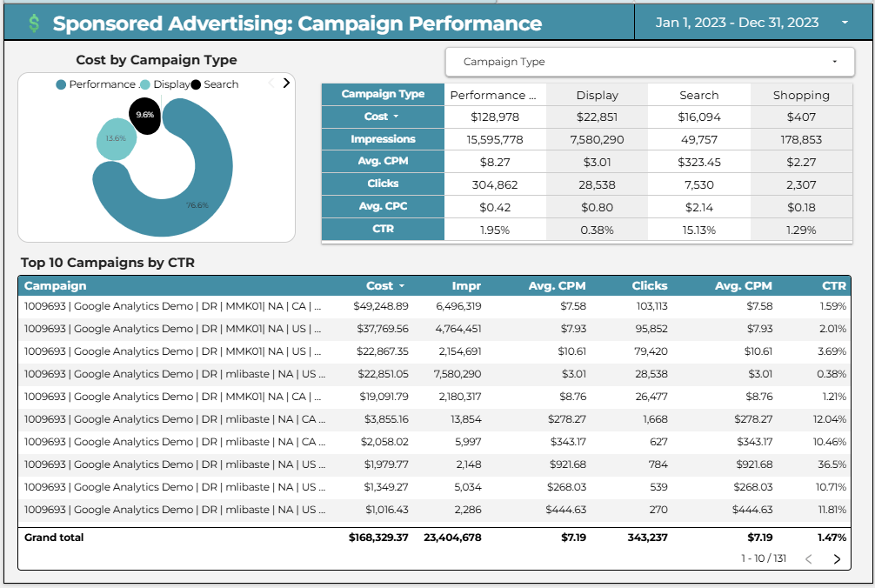Click the Top 10 Campaigns by CTR heading
Viewport: 875px width, 588px height.
tap(108, 263)
